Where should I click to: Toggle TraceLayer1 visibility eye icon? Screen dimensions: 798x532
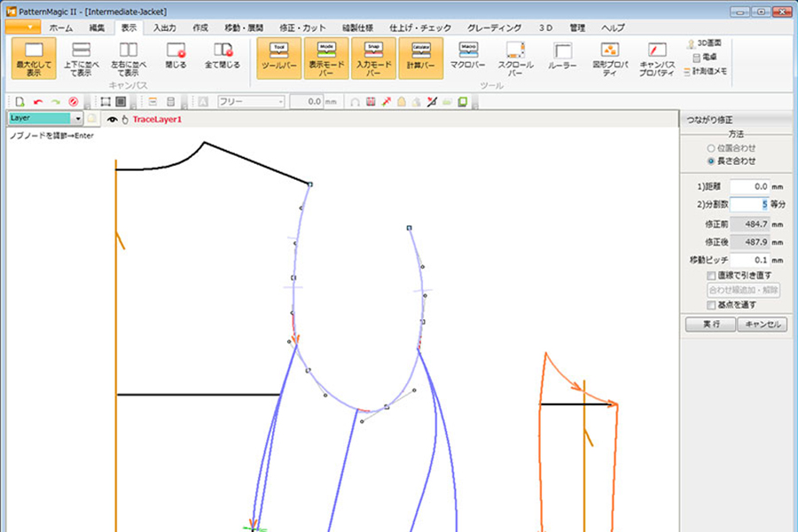[x=112, y=119]
